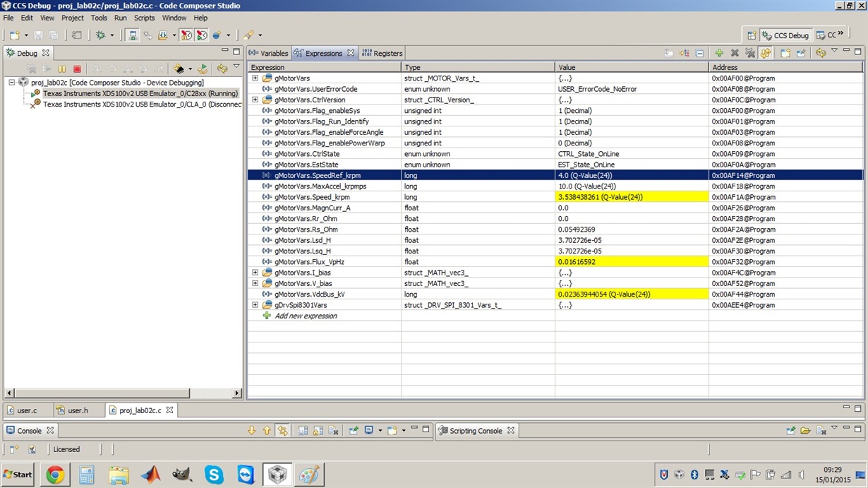Viewport: 868px width, 488px height.
Task: Click the Collapse All icon in Expressions toolbar
Action: coord(699,53)
